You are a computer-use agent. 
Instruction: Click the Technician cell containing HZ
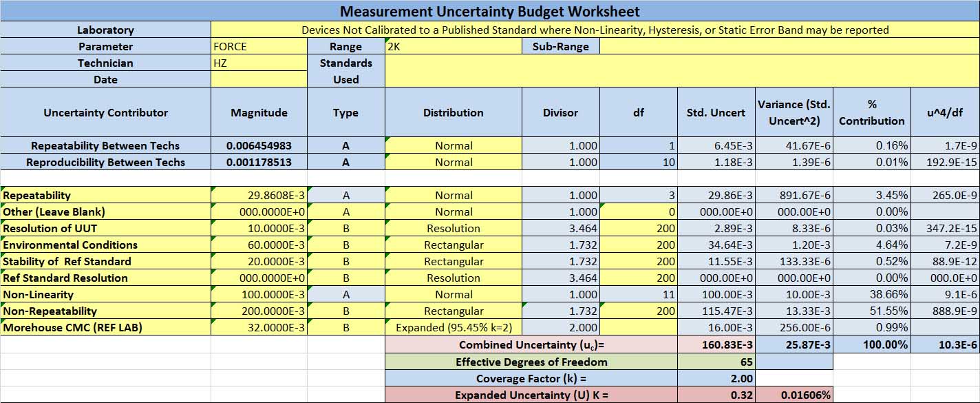click(x=258, y=63)
